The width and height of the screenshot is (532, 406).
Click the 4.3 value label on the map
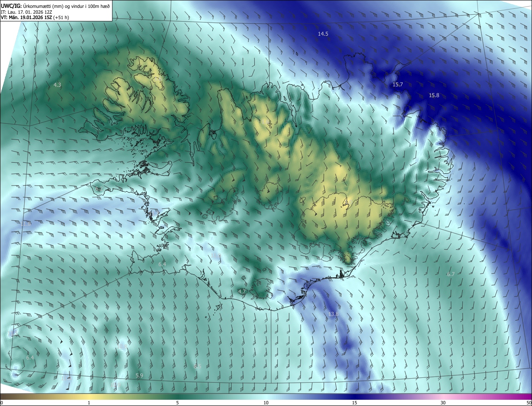[x=57, y=85]
